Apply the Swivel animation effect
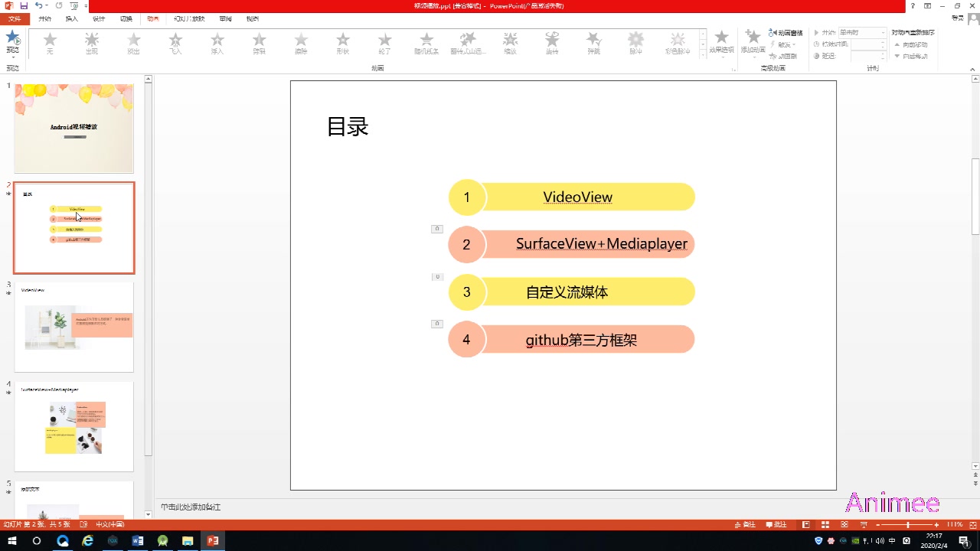This screenshot has width=980, height=551. pos(552,43)
